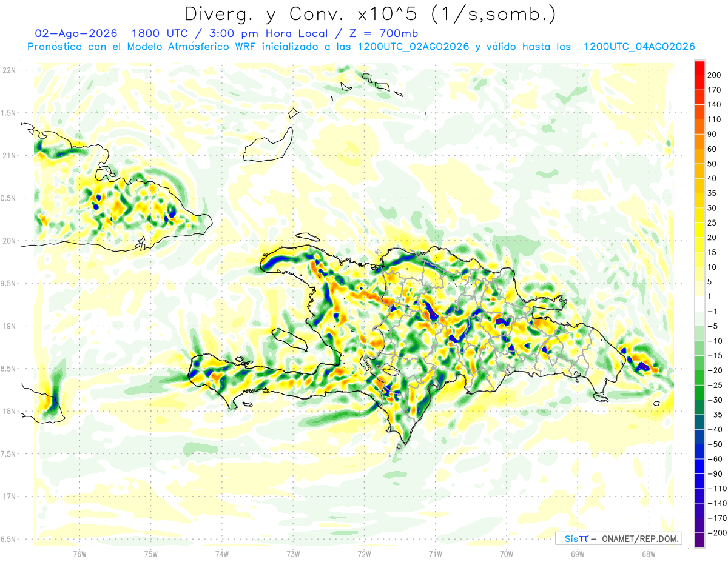Click the '170' colorbar label
The width and height of the screenshot is (728, 562).
coord(715,90)
